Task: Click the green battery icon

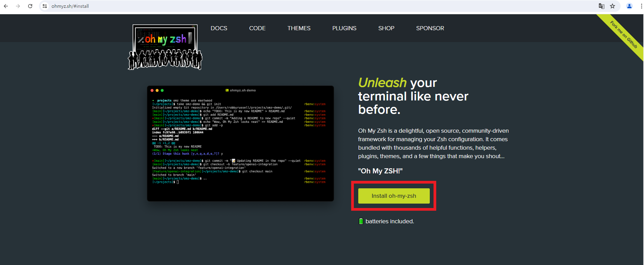Action: [361, 221]
